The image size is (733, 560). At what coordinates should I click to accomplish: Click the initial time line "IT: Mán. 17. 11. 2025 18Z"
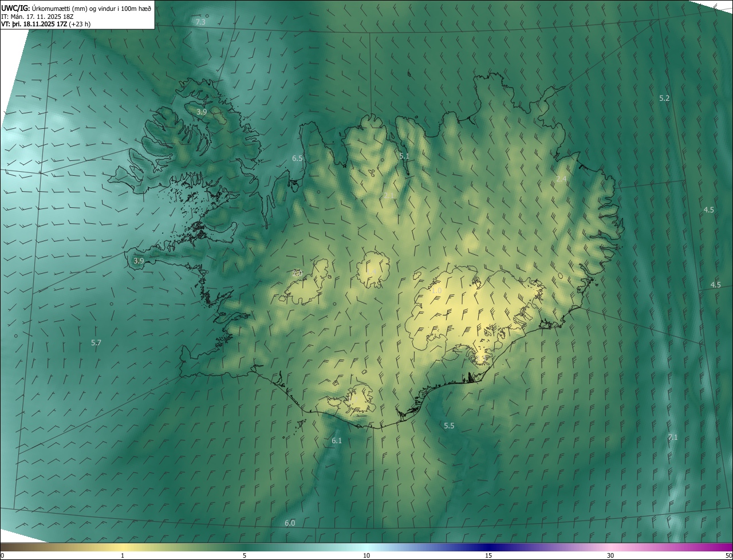pyautogui.click(x=37, y=17)
